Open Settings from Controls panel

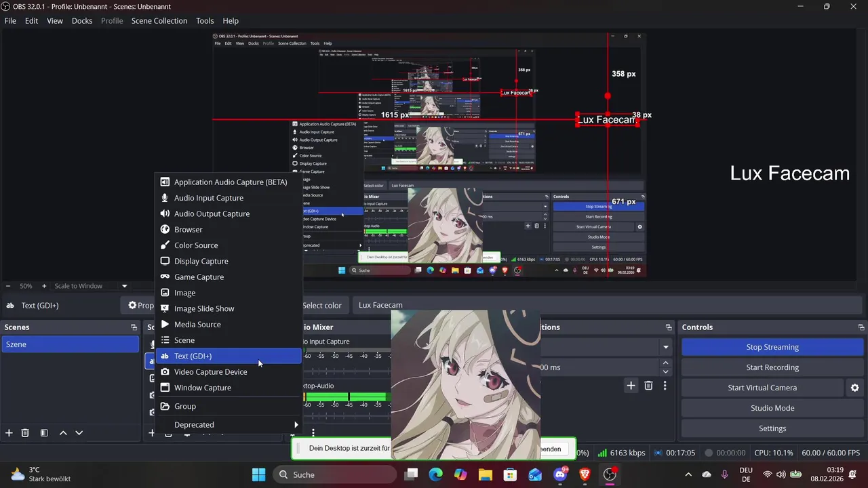pyautogui.click(x=772, y=428)
